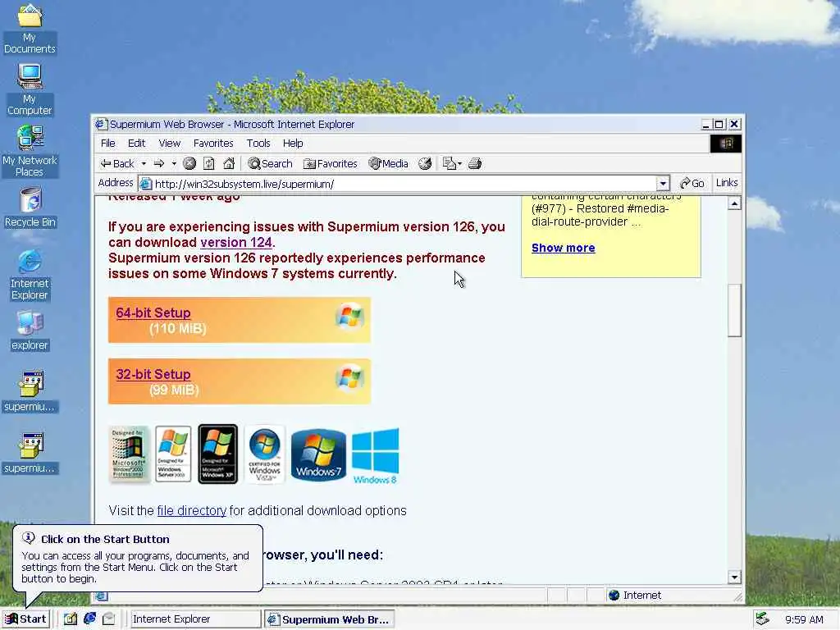This screenshot has height=630, width=840.
Task: Open the View menu
Action: 169,144
